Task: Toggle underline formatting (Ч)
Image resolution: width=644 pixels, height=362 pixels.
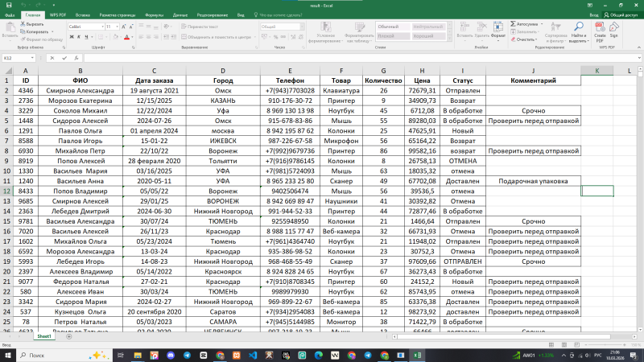Action: pos(88,37)
